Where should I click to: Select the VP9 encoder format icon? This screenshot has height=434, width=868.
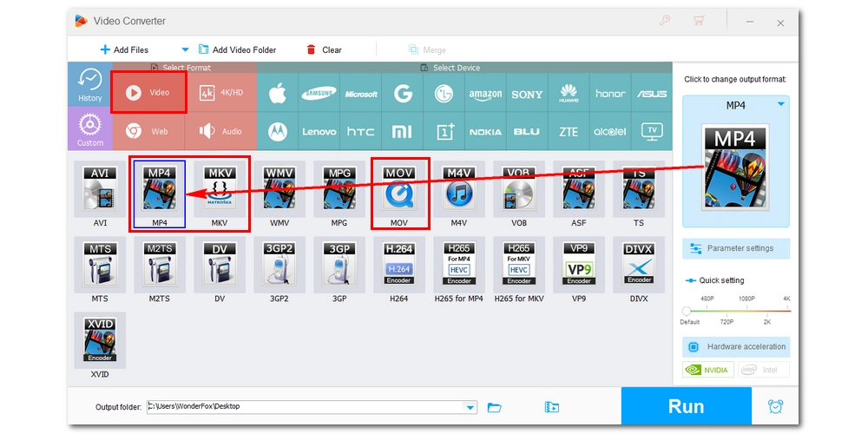[579, 264]
